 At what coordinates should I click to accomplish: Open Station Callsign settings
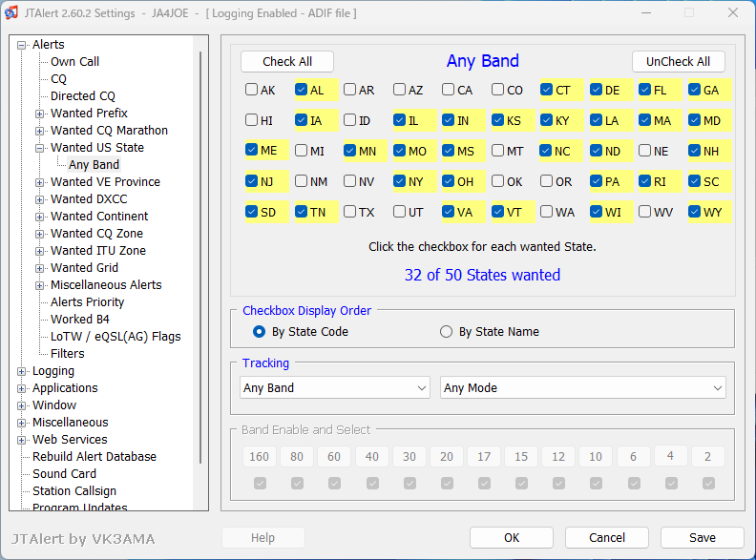[x=74, y=491]
